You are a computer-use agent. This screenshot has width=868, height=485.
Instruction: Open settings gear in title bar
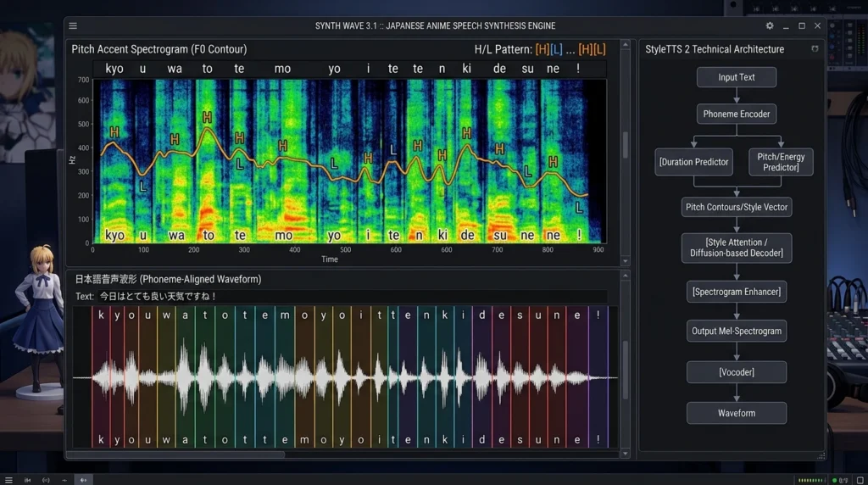tap(770, 25)
